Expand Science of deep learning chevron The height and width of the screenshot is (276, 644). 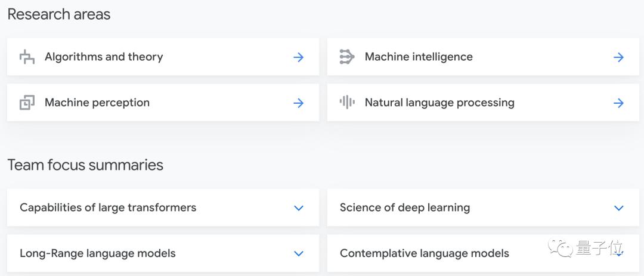[x=618, y=208]
